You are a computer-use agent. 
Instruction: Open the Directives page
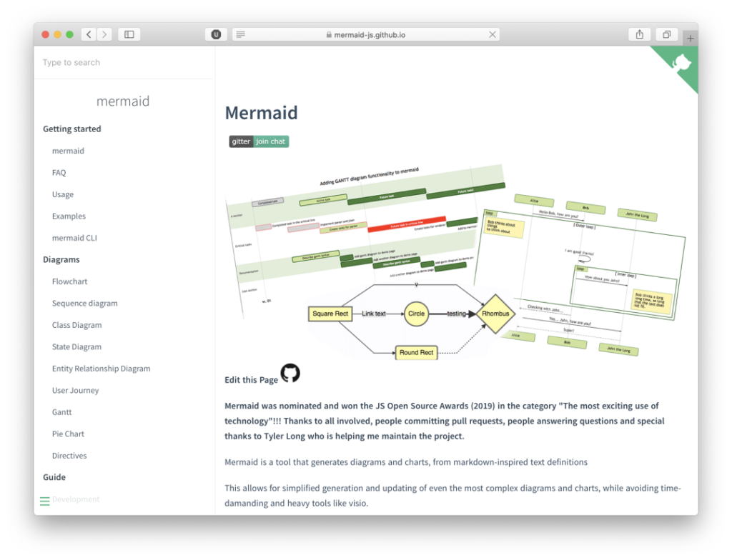coord(69,456)
